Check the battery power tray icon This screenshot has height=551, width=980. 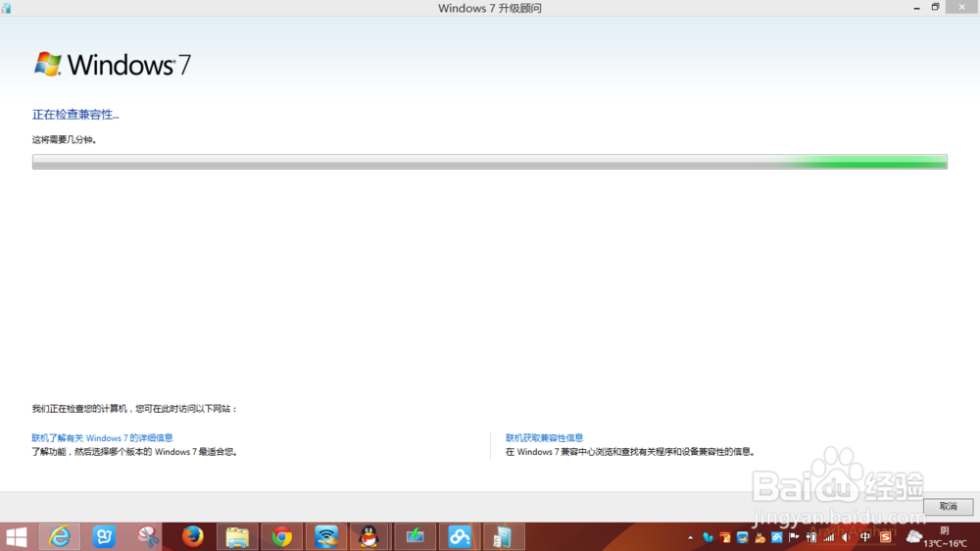coord(811,537)
